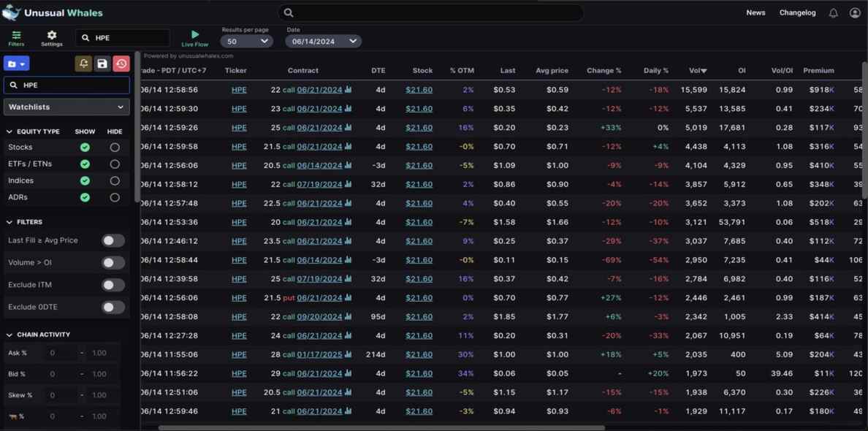Image resolution: width=868 pixels, height=431 pixels.
Task: Open the Watchlists dropdown
Action: pyautogui.click(x=66, y=107)
